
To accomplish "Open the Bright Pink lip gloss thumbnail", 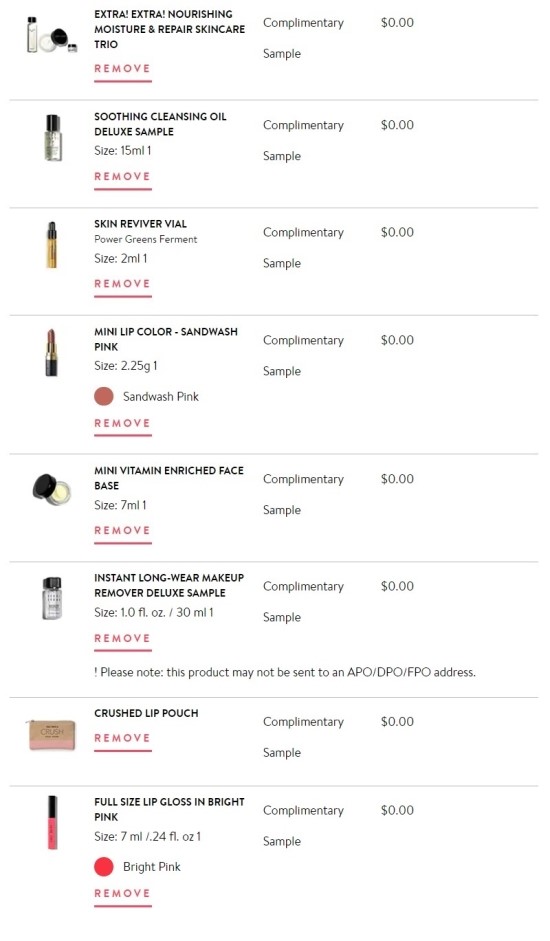I will (52, 823).
